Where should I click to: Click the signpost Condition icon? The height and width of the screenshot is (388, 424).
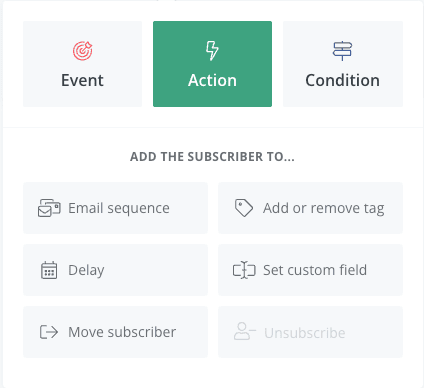pos(342,51)
